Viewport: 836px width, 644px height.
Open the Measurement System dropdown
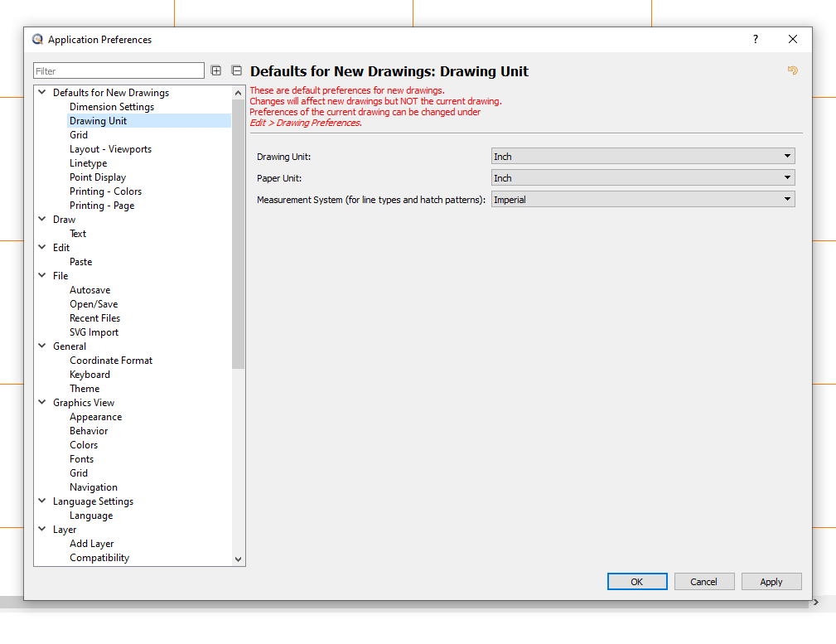coord(642,200)
